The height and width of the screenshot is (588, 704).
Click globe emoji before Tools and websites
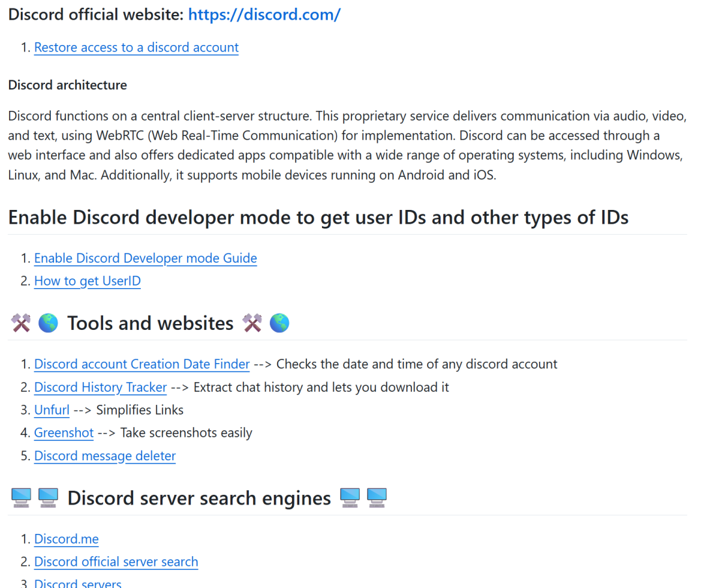coord(48,323)
